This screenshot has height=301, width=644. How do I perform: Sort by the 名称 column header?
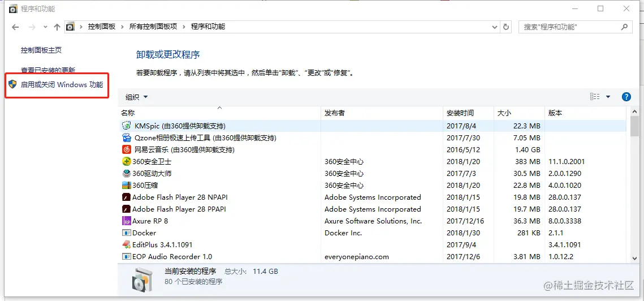click(219, 113)
